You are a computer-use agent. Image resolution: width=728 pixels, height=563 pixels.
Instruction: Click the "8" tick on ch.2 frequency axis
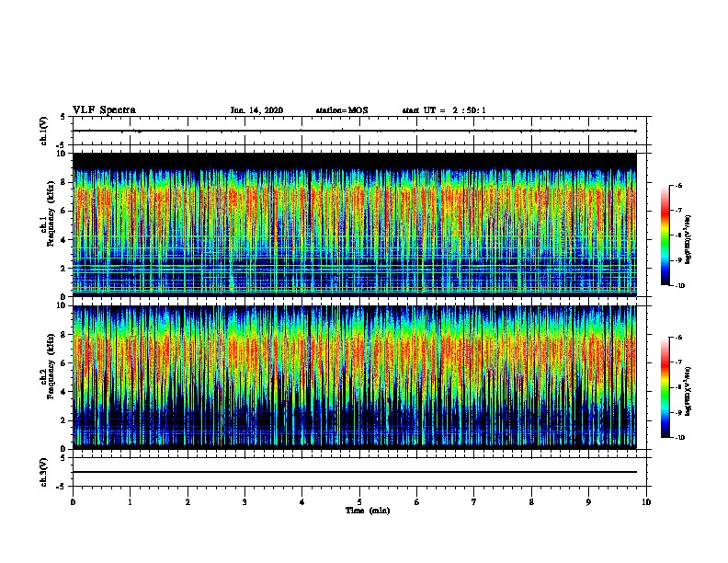pyautogui.click(x=63, y=335)
